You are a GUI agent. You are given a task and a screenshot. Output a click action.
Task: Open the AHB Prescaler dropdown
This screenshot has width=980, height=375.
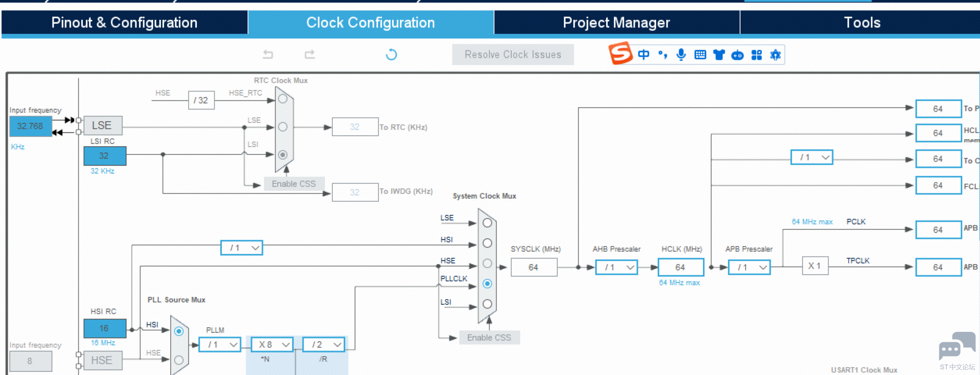tap(617, 267)
